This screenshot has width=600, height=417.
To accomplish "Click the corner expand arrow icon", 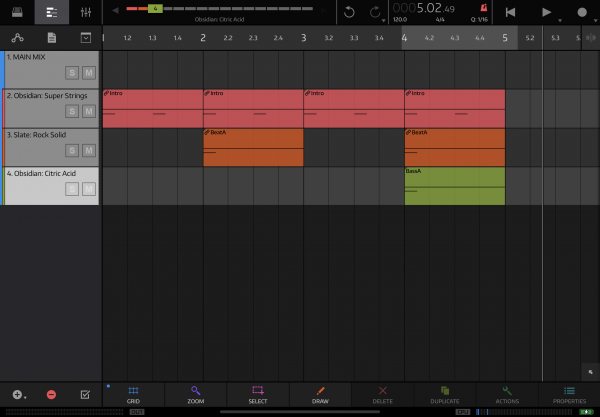I will coord(590,372).
